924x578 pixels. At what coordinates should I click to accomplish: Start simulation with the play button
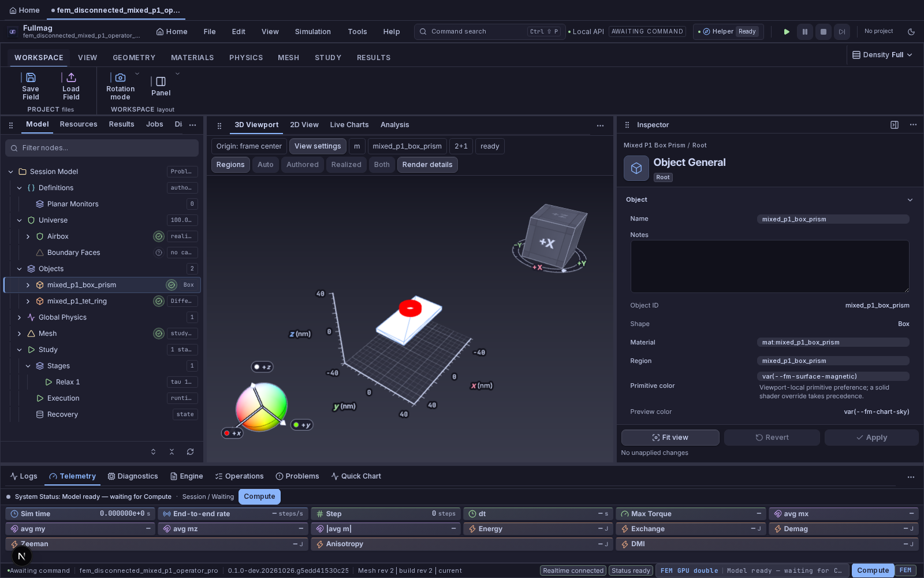786,32
